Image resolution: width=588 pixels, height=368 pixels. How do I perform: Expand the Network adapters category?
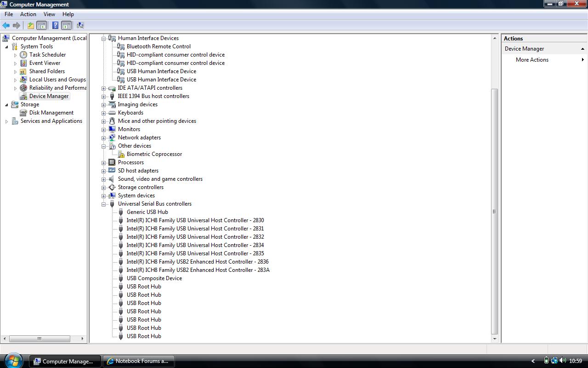[104, 138]
